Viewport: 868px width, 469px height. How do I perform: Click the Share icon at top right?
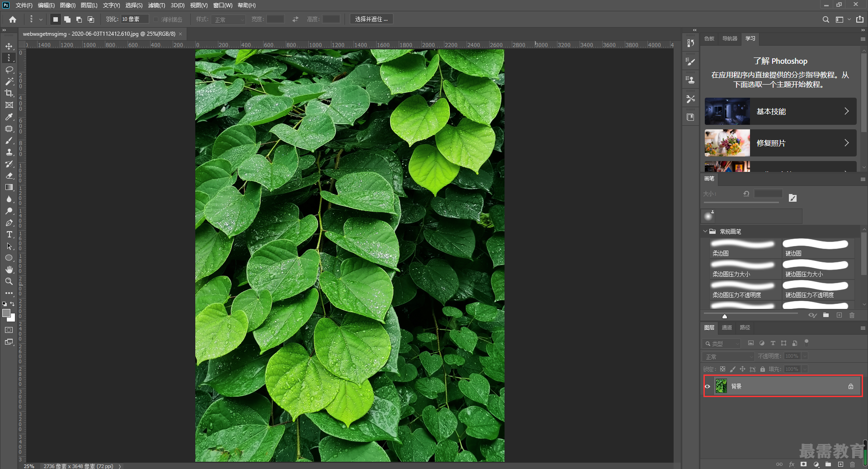tap(860, 19)
